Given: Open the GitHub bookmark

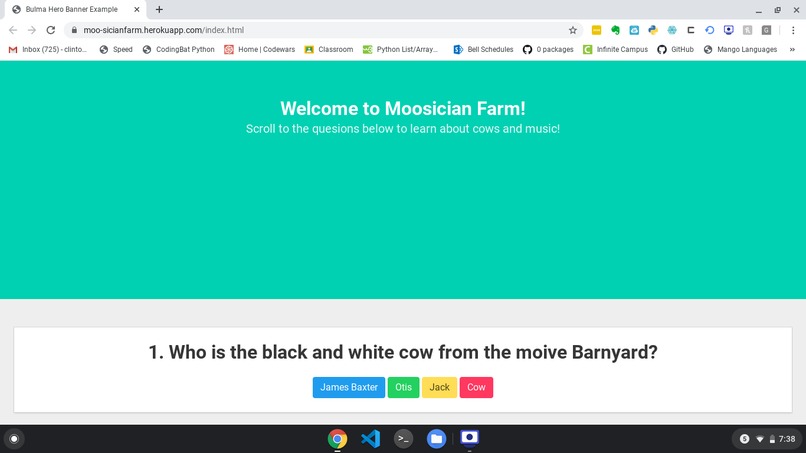Looking at the screenshot, I should point(675,49).
